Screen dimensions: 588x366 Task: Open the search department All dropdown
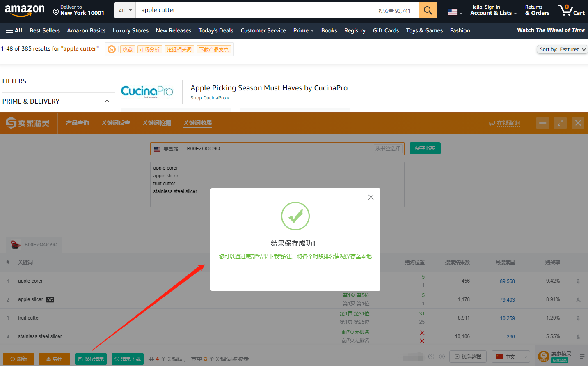[x=125, y=10]
